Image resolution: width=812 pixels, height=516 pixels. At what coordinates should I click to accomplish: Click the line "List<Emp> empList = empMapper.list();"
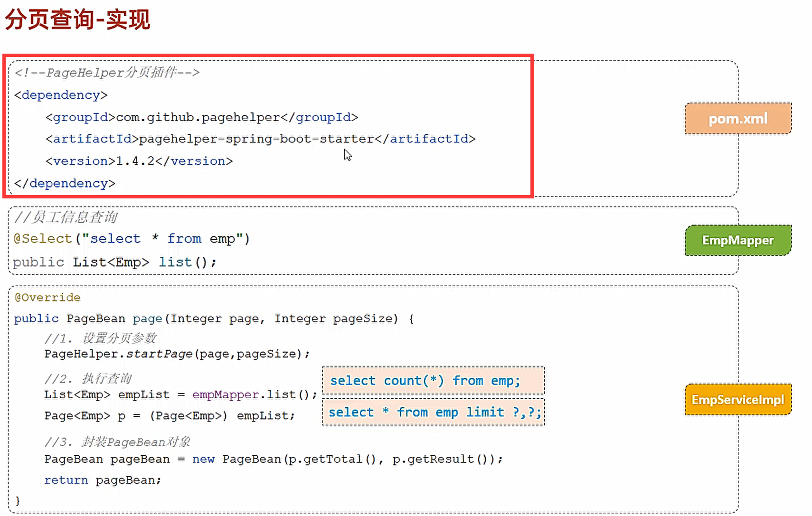pos(180,394)
